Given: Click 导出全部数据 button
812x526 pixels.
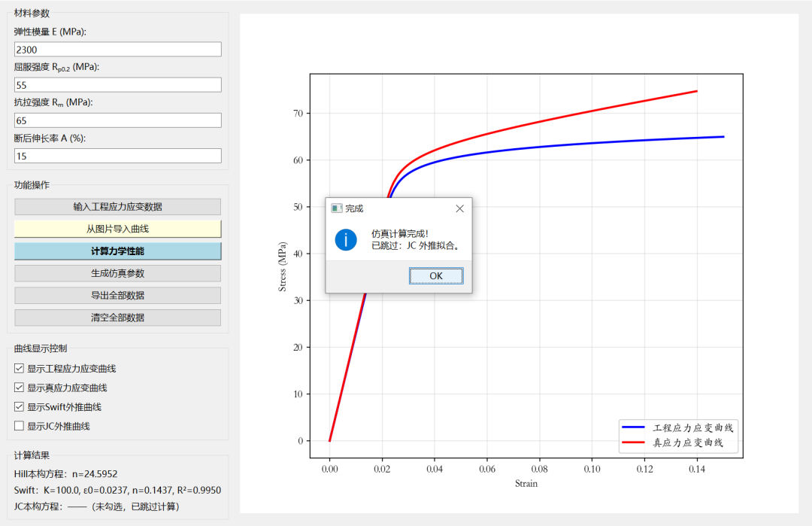Looking at the screenshot, I should point(117,296).
